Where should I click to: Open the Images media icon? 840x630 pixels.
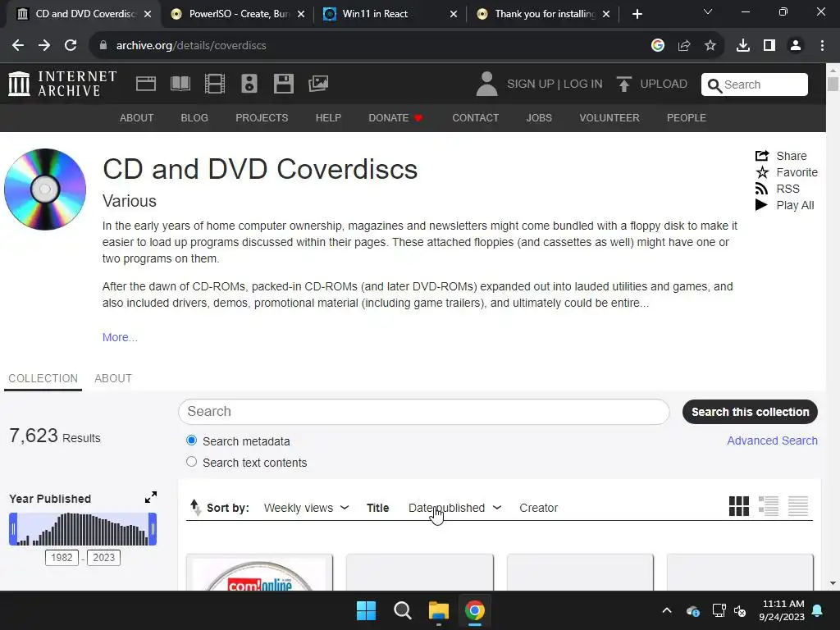point(318,84)
